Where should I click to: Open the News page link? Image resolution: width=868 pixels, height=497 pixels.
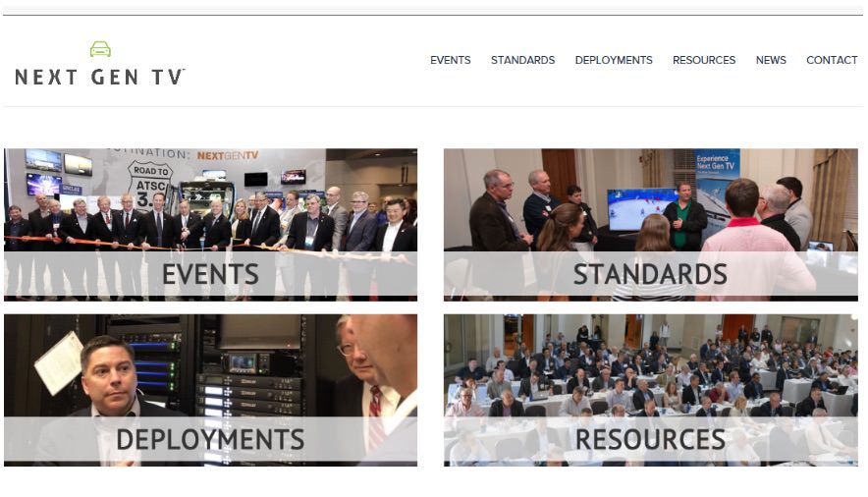click(x=771, y=60)
